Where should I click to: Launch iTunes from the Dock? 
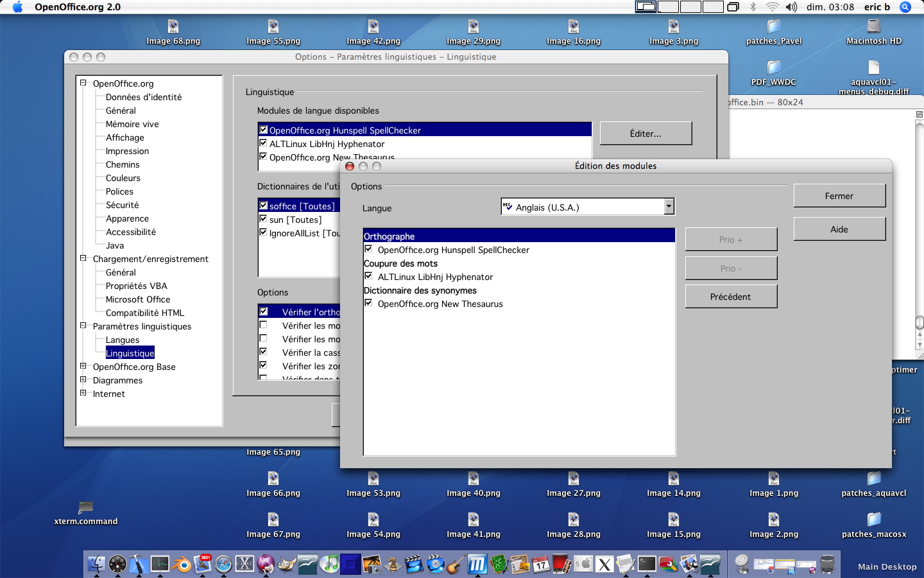(x=329, y=564)
